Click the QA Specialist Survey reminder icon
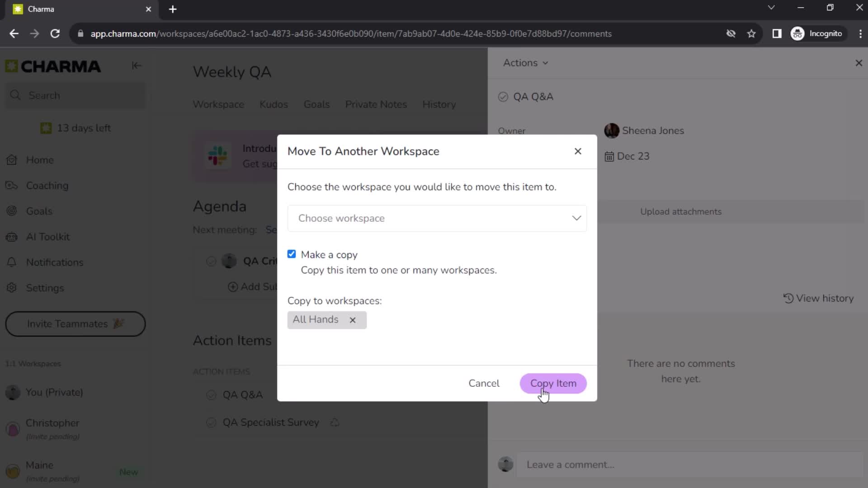This screenshot has height=488, width=868. pos(335,422)
